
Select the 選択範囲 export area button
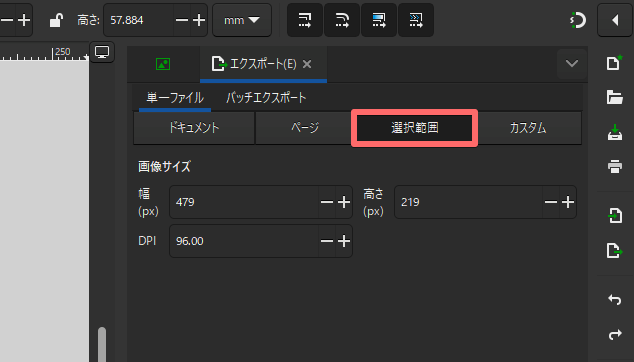pyautogui.click(x=414, y=128)
